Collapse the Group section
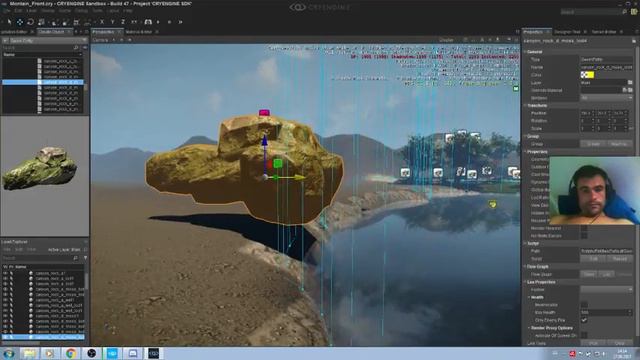640x360 pixels. [x=525, y=136]
